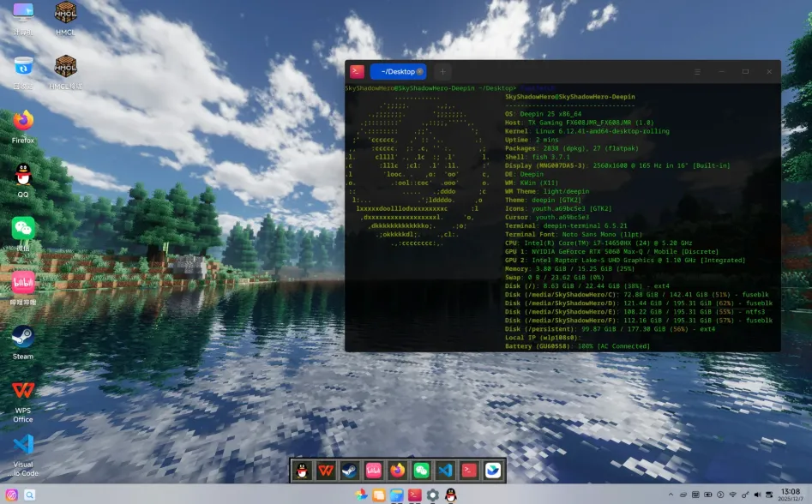Open the WeChat desktop icon
The image size is (812, 504).
23,228
